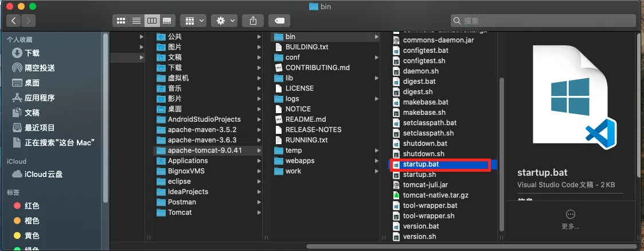Screen dimensions: 644x251
Task: Switch to icon view
Action: click(x=121, y=21)
